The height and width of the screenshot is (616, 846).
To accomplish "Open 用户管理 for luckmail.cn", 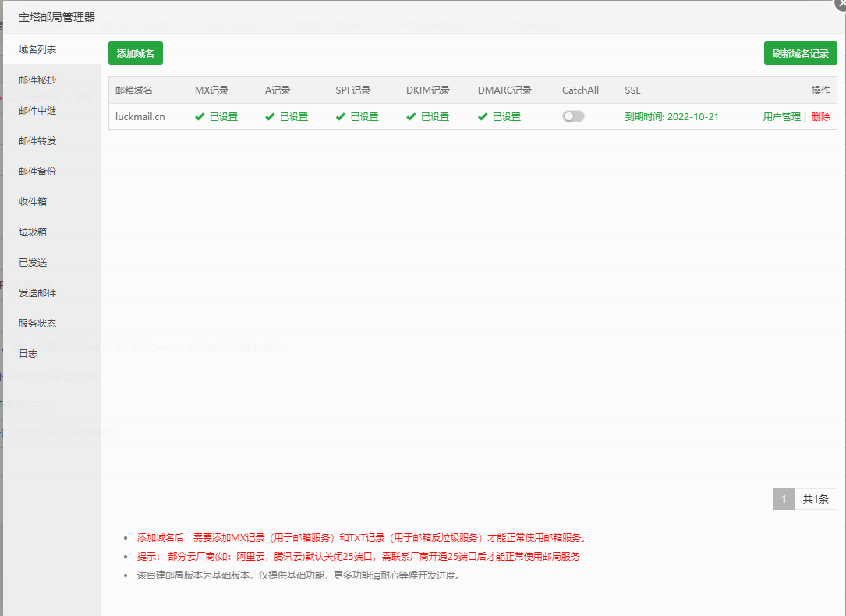I will tap(782, 116).
